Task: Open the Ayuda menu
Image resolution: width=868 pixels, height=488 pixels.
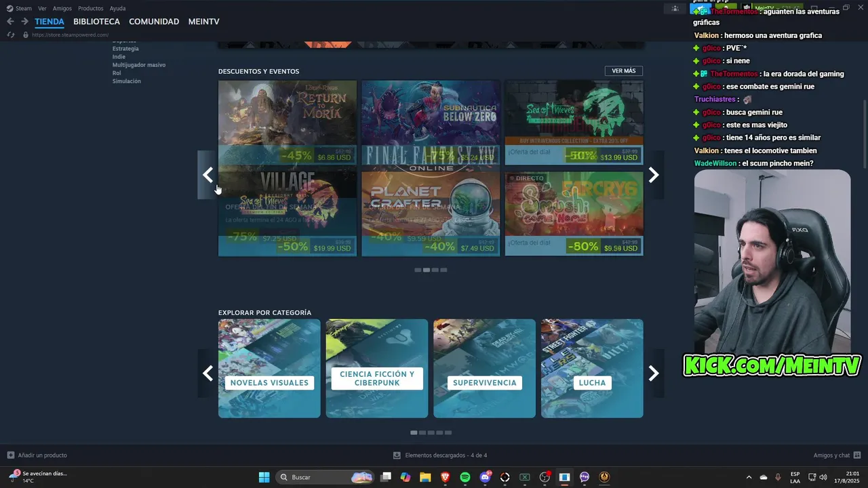Action: (117, 8)
